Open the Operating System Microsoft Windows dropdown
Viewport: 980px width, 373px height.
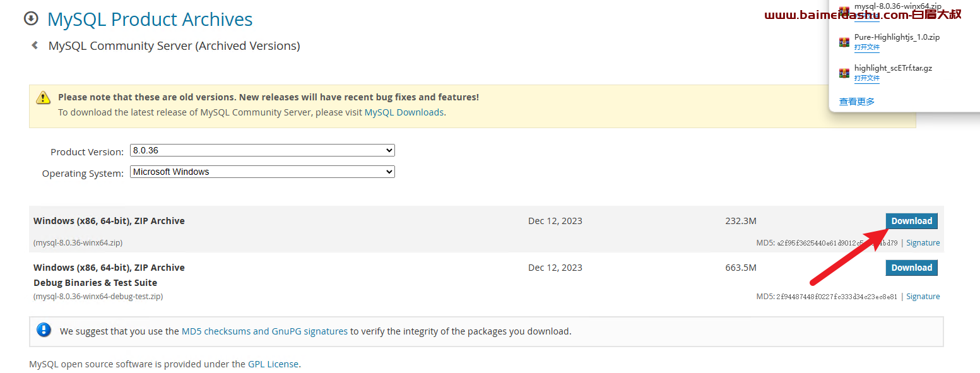point(263,172)
